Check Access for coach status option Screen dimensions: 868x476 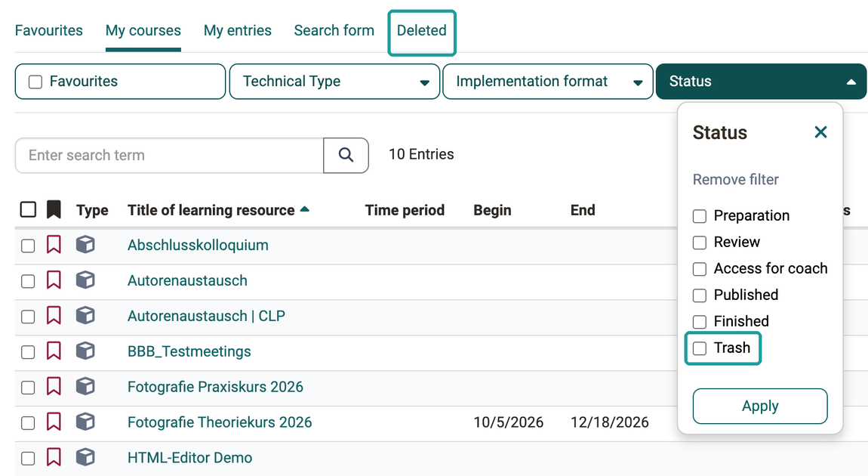pyautogui.click(x=700, y=269)
